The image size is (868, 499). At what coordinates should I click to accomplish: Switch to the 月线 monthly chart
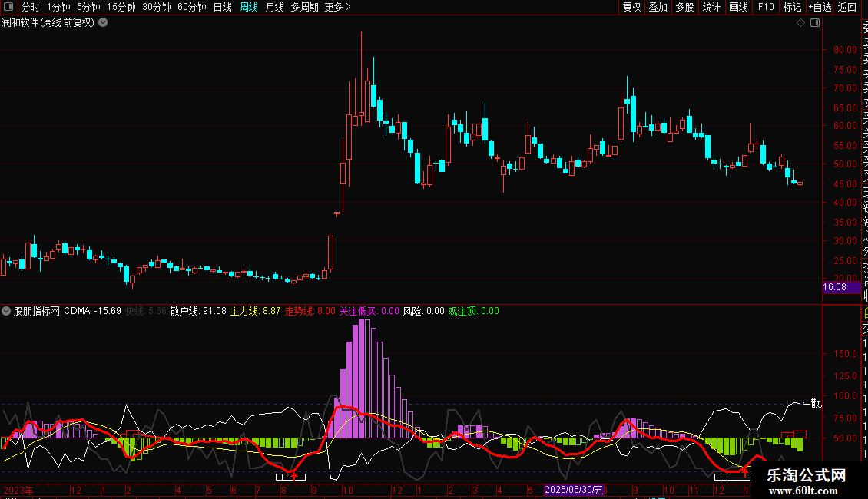pos(274,7)
